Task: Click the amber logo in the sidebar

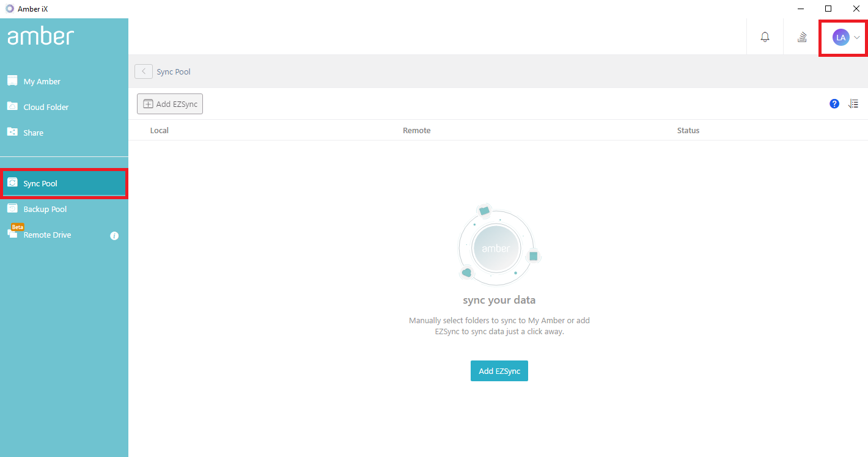Action: click(x=40, y=37)
